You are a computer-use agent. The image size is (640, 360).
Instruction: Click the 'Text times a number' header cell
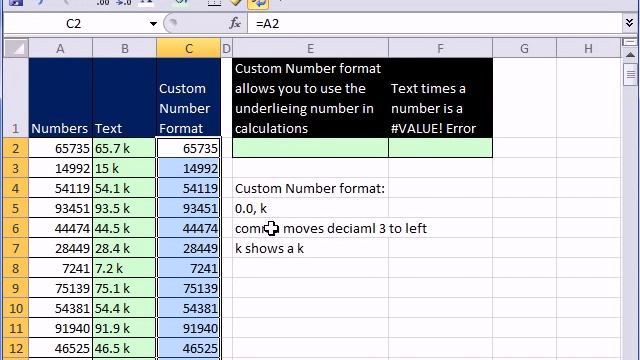click(440, 98)
